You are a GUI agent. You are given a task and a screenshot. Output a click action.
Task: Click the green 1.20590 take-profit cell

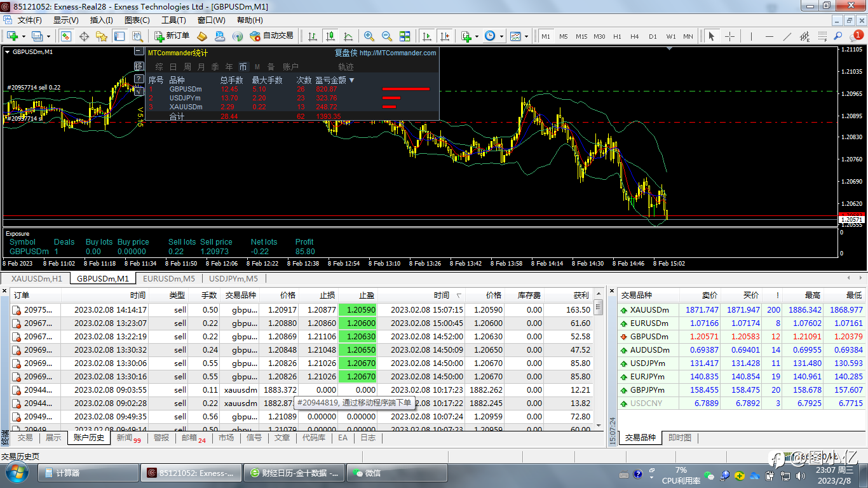(x=358, y=309)
